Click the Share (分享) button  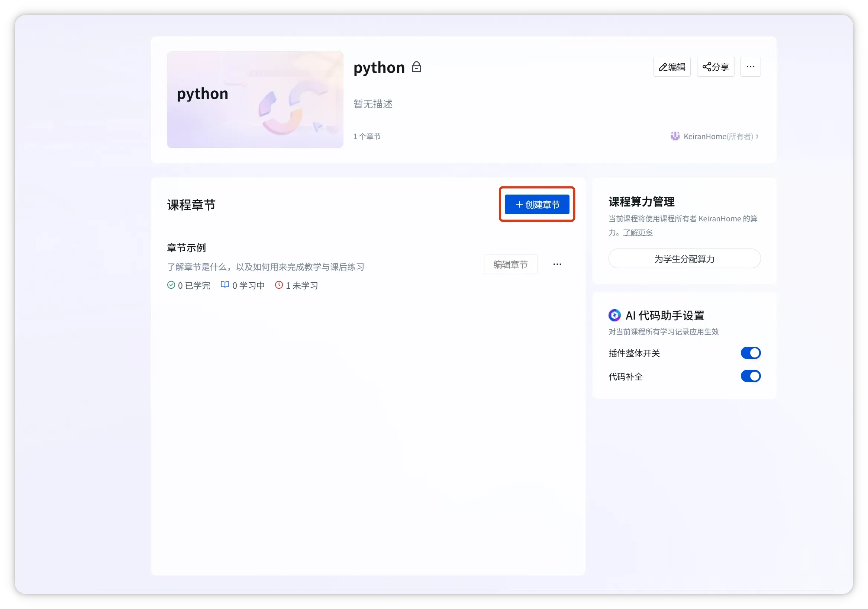coord(715,67)
